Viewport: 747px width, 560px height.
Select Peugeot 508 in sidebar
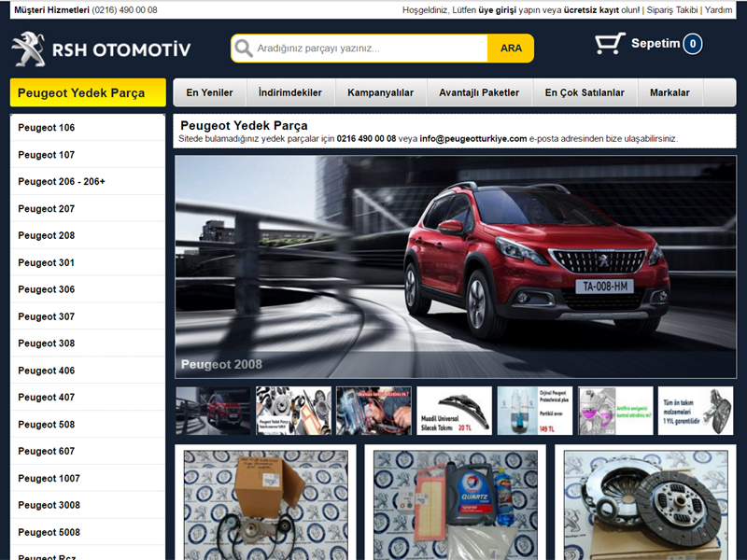tap(88, 424)
